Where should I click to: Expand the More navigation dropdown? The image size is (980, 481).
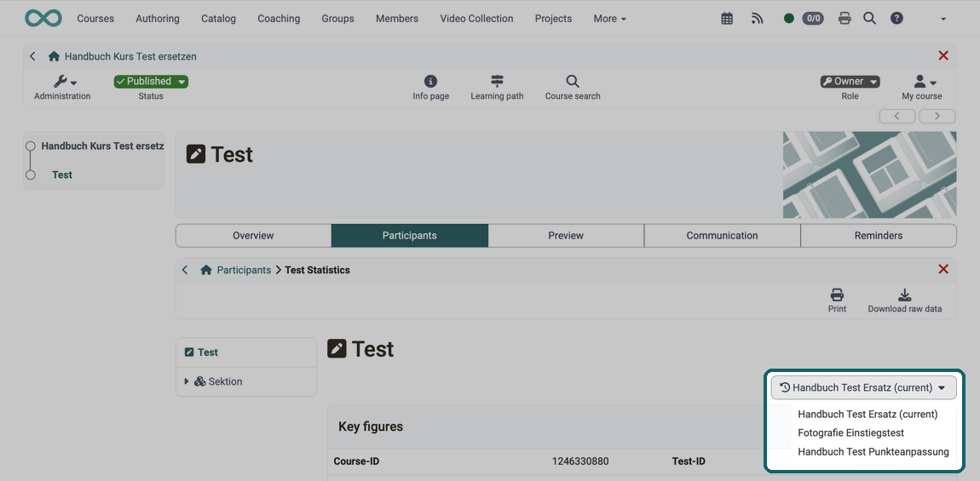coord(610,19)
